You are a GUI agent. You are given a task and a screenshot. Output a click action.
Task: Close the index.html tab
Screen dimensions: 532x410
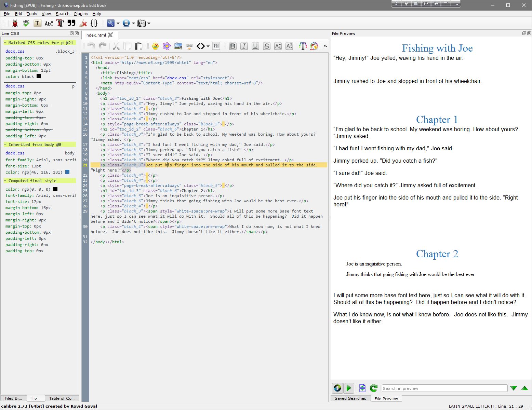coord(110,35)
